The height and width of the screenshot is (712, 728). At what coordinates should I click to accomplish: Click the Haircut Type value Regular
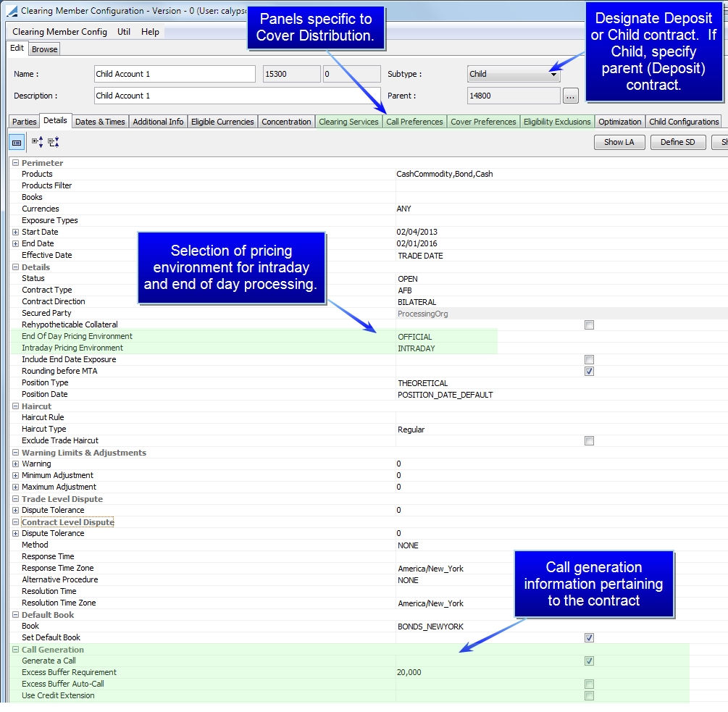[x=411, y=430]
